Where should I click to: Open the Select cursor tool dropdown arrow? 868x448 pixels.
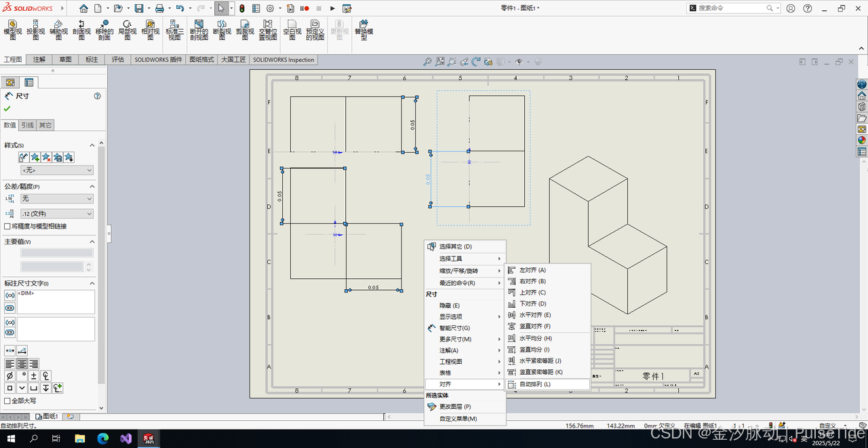(231, 8)
